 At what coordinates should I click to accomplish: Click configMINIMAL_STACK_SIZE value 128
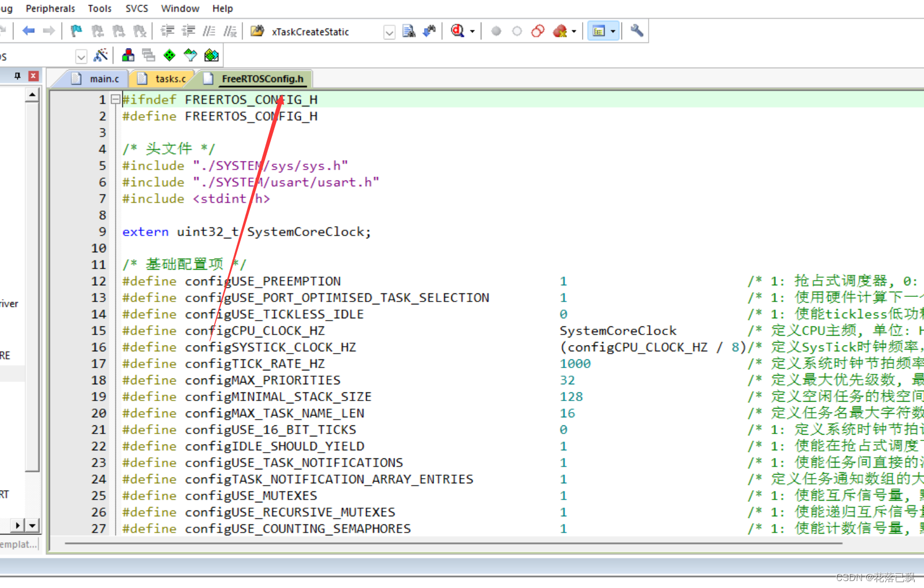tap(571, 397)
